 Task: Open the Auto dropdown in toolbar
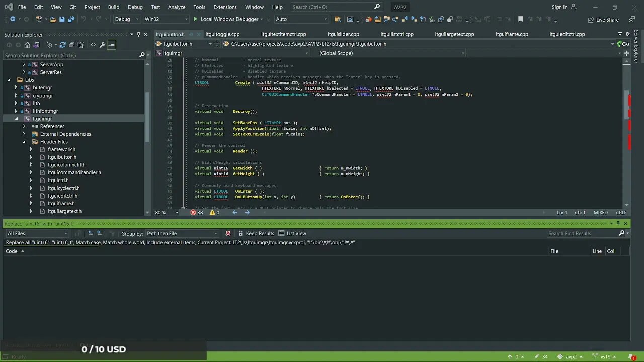pos(301,19)
